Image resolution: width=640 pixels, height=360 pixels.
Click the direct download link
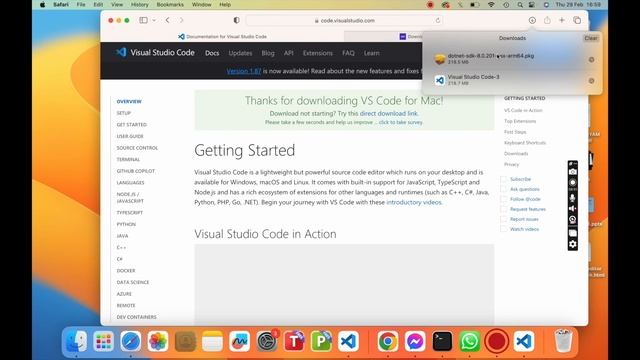(389, 113)
